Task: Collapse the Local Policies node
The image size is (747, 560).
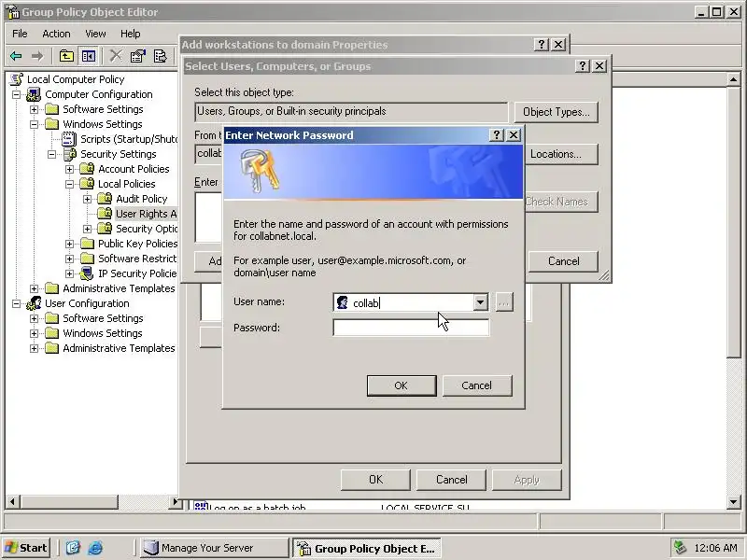Action: 69,184
